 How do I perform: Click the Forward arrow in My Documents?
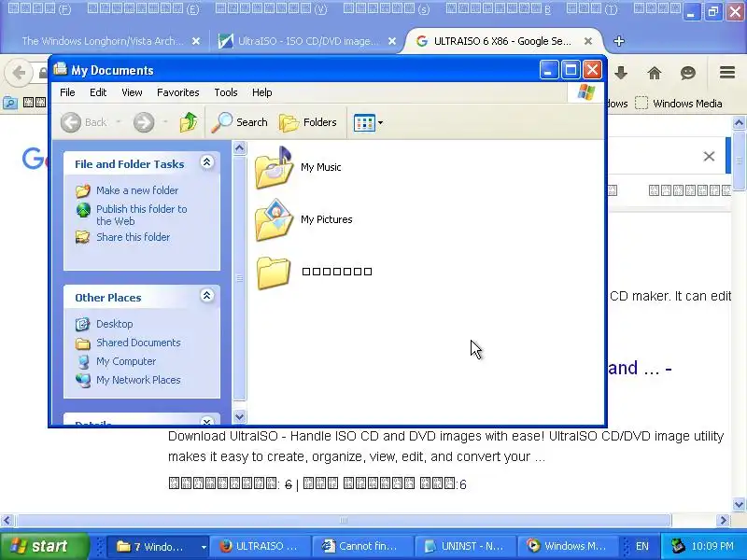click(x=144, y=122)
